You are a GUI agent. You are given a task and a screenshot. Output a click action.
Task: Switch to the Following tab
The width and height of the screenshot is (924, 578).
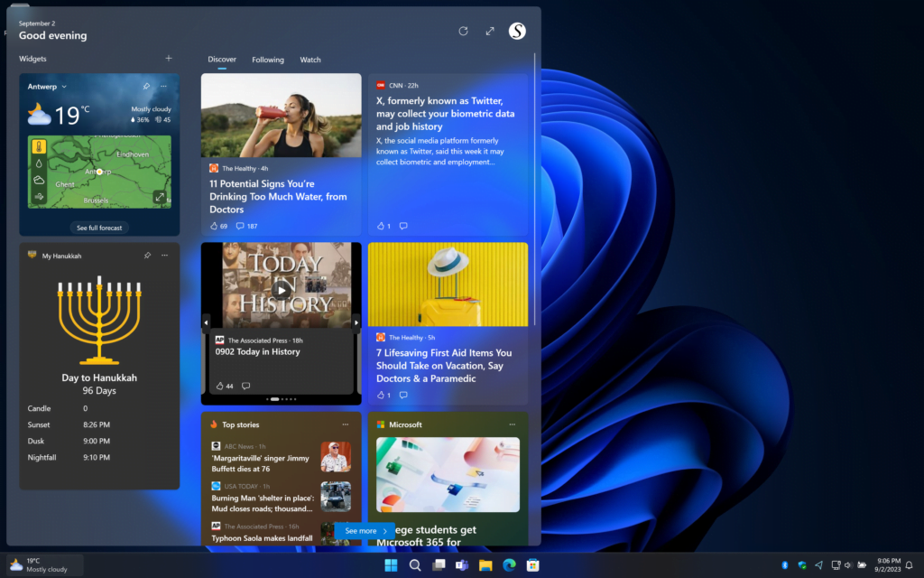(267, 60)
